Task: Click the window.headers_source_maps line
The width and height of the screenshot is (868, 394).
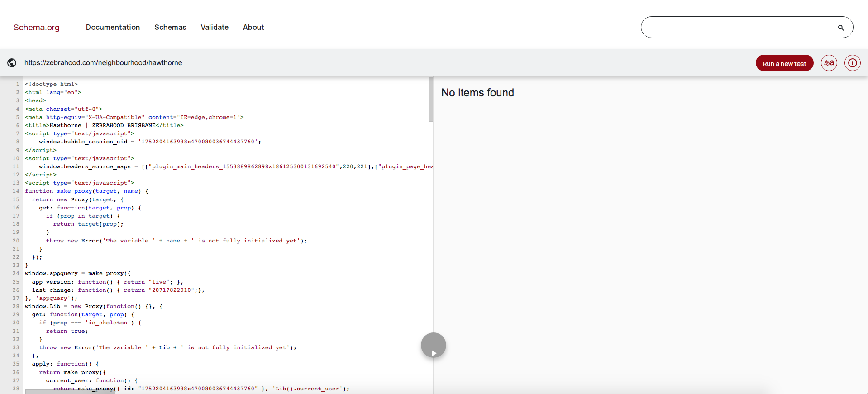Action: pos(236,166)
